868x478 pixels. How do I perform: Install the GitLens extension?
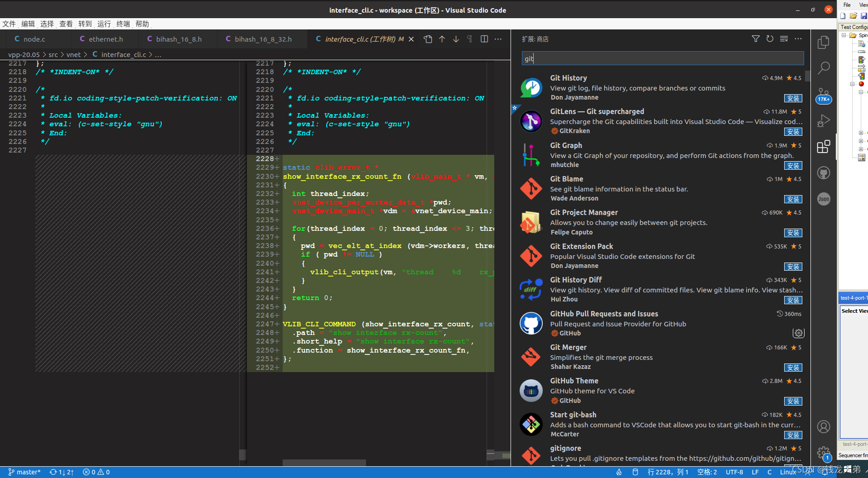793,132
